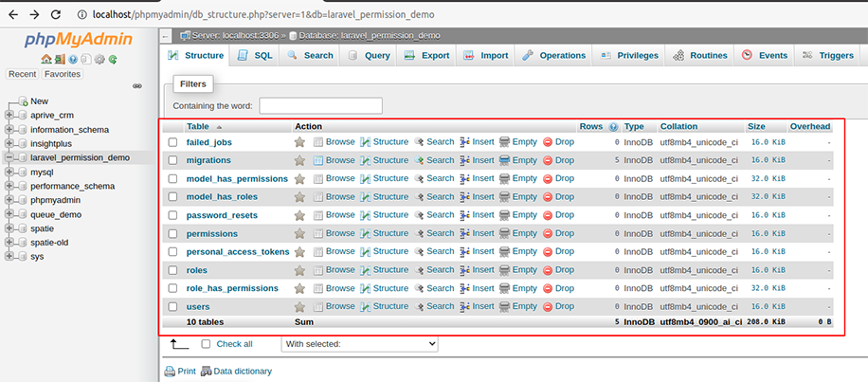Screen dimensions: 868x382
Task: Open the Operations tab
Action: pyautogui.click(x=553, y=55)
